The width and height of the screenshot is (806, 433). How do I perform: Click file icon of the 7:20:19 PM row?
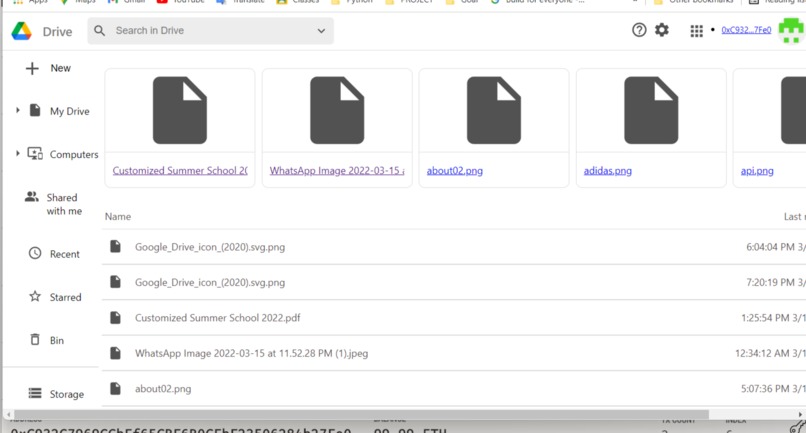(x=116, y=282)
